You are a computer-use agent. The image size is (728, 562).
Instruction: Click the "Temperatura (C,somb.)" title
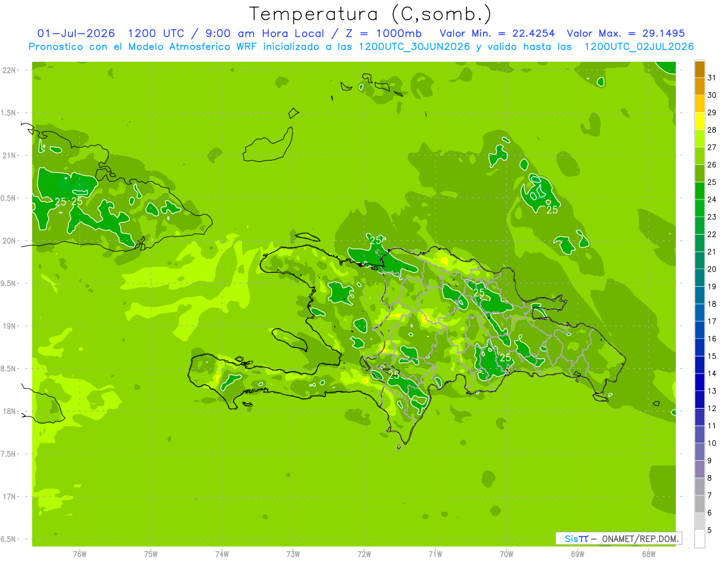[370, 14]
